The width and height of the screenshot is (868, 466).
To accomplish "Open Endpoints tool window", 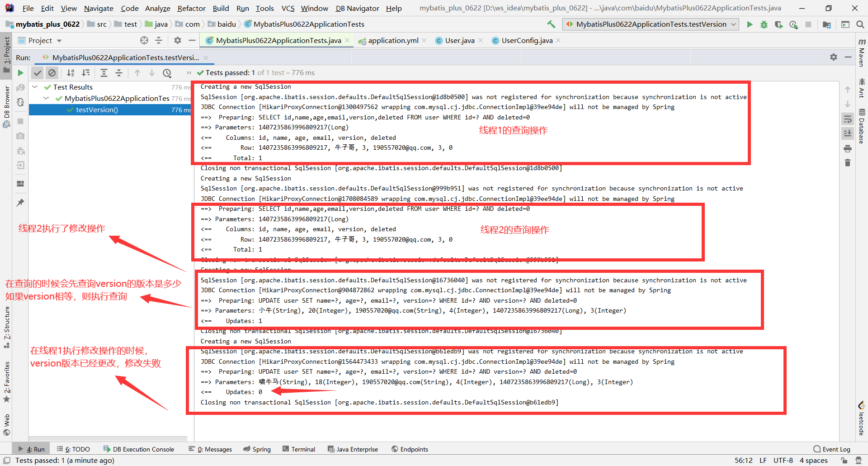I will click(x=410, y=449).
